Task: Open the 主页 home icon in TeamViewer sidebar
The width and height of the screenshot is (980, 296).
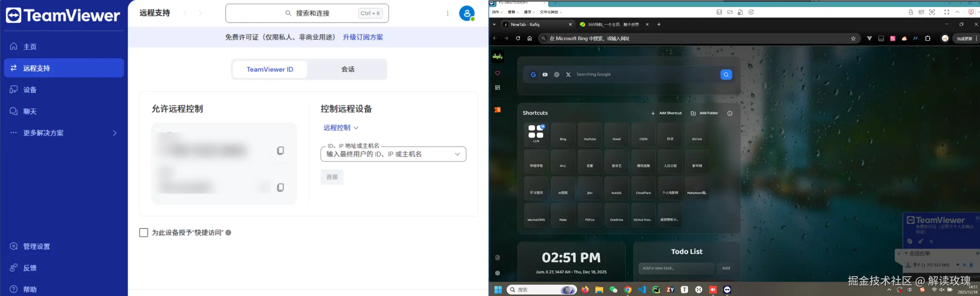Action: tap(14, 46)
